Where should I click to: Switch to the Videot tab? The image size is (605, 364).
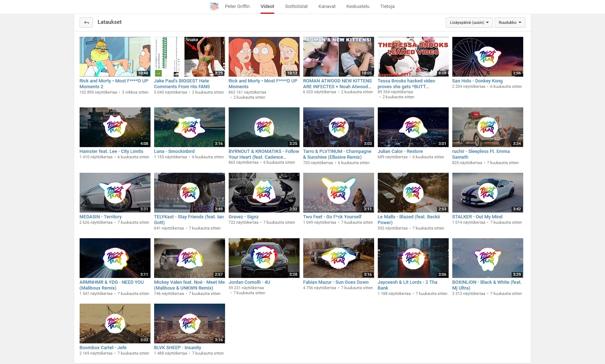tap(267, 7)
